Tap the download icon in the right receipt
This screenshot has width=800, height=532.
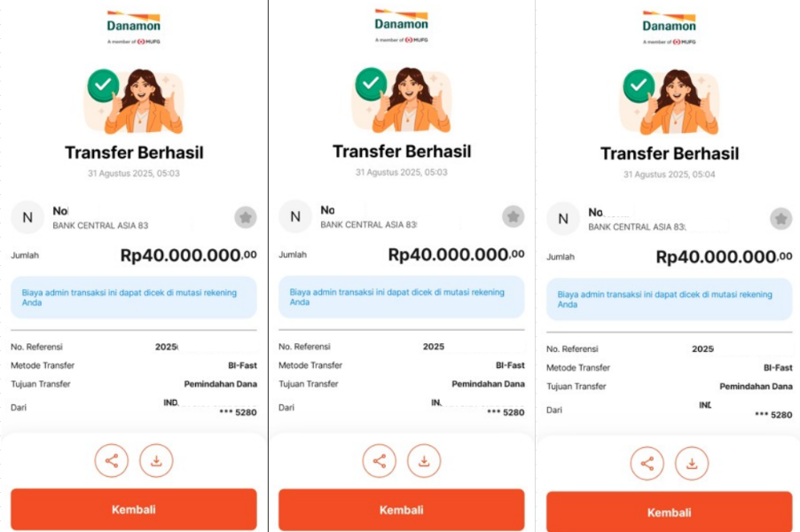(692, 463)
